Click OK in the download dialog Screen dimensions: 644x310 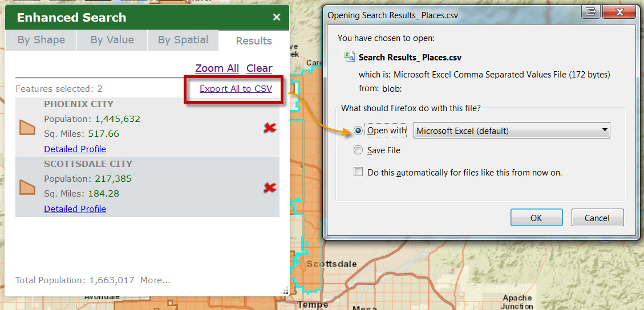coord(536,218)
